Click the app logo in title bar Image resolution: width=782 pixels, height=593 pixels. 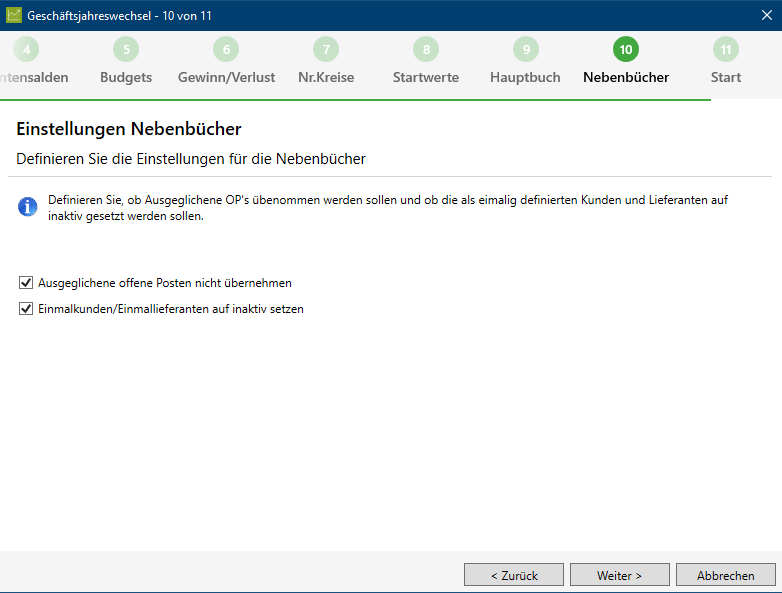13,15
